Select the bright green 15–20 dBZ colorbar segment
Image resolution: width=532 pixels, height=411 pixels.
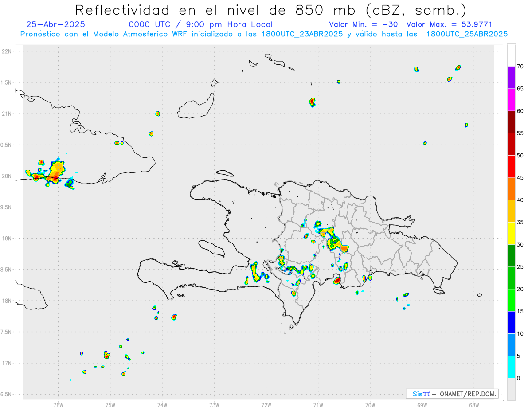511,300
